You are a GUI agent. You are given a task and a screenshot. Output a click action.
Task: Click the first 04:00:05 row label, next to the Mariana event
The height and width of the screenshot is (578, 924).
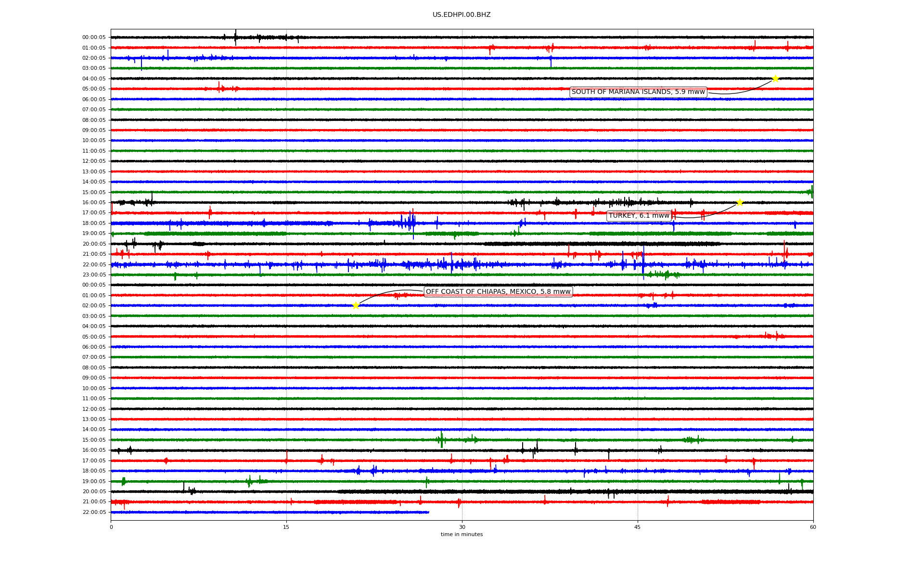pyautogui.click(x=94, y=79)
